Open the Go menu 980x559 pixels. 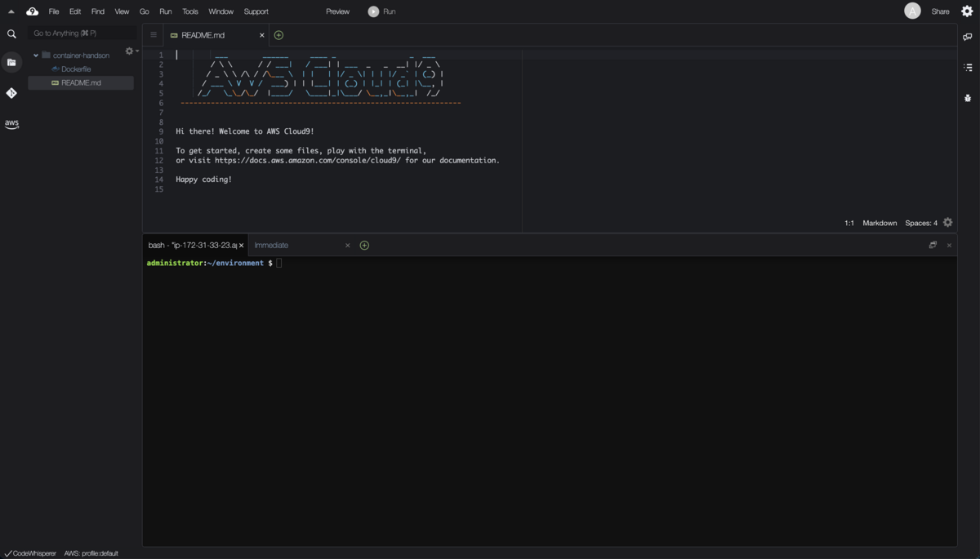pyautogui.click(x=145, y=11)
